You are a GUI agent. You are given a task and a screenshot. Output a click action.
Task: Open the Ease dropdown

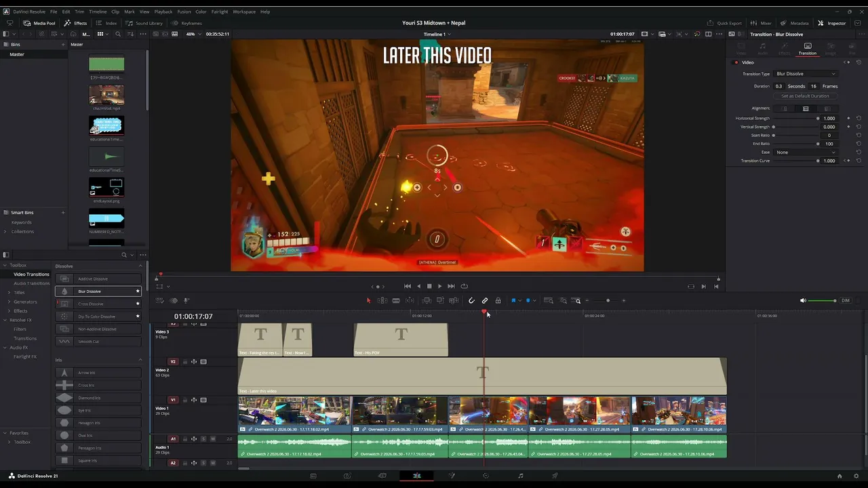coord(806,152)
